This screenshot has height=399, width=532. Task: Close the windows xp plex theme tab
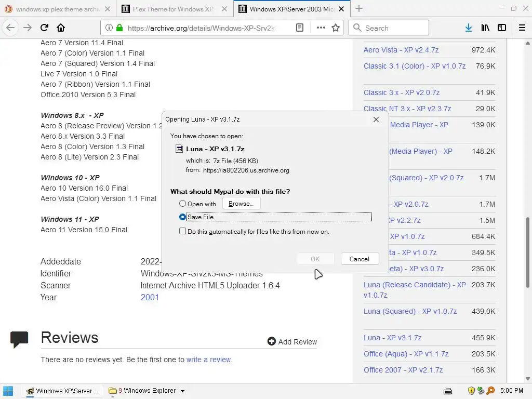pyautogui.click(x=108, y=9)
